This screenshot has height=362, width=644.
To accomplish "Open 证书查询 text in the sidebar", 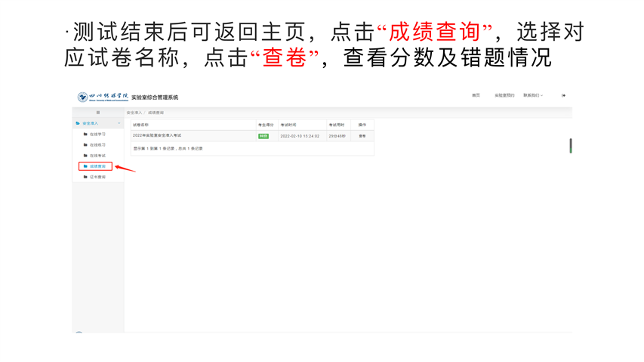I will click(98, 177).
